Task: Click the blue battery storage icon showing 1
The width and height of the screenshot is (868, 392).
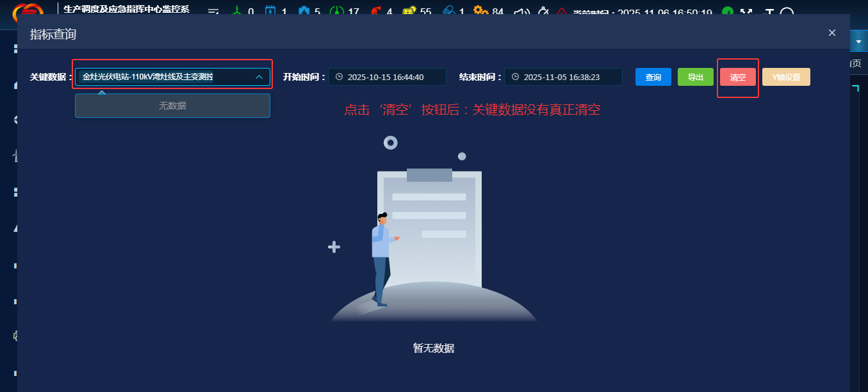Action: (270, 12)
